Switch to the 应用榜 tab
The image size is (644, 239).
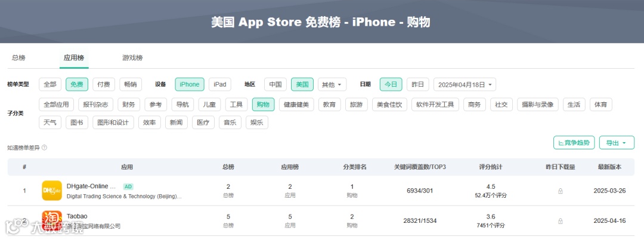click(x=74, y=57)
